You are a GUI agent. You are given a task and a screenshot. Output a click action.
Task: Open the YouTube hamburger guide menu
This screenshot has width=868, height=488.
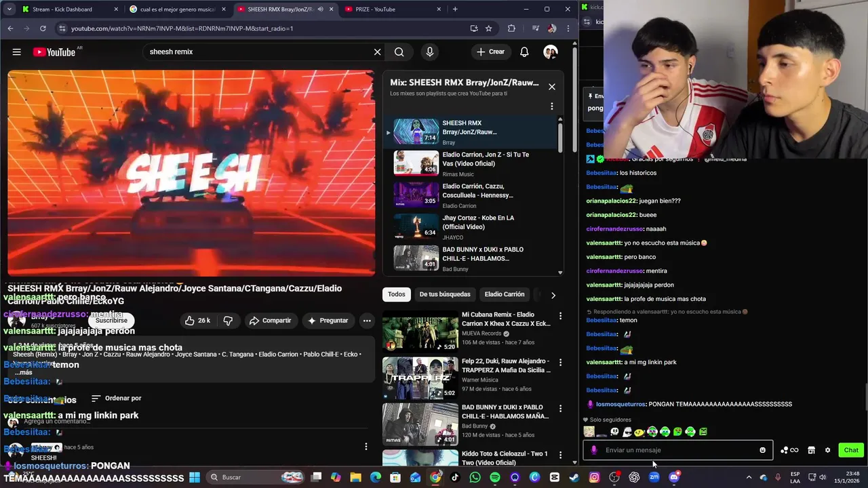click(x=16, y=52)
